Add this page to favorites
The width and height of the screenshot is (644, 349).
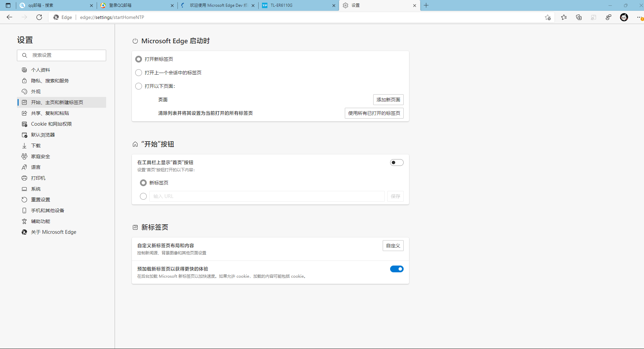click(548, 17)
